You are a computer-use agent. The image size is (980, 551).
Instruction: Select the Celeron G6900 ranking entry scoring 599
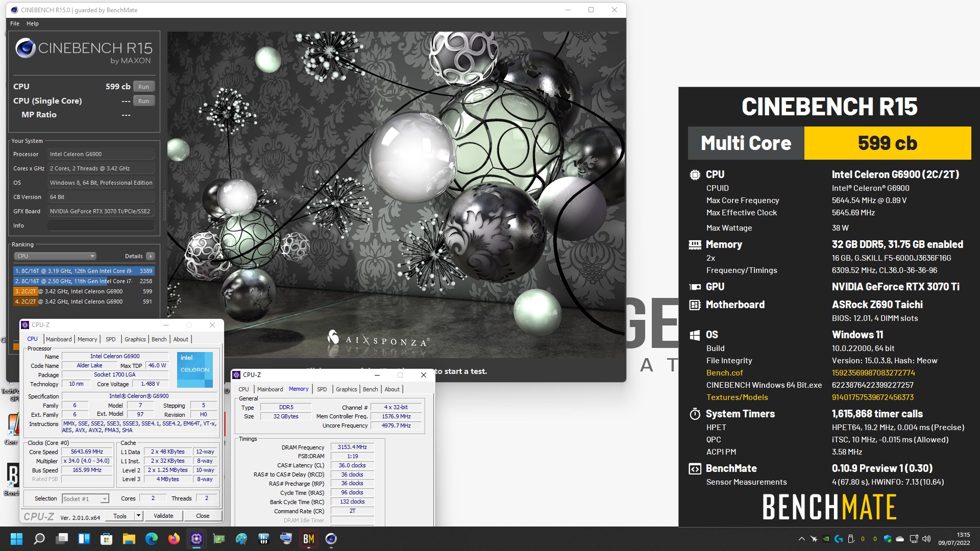click(x=84, y=291)
